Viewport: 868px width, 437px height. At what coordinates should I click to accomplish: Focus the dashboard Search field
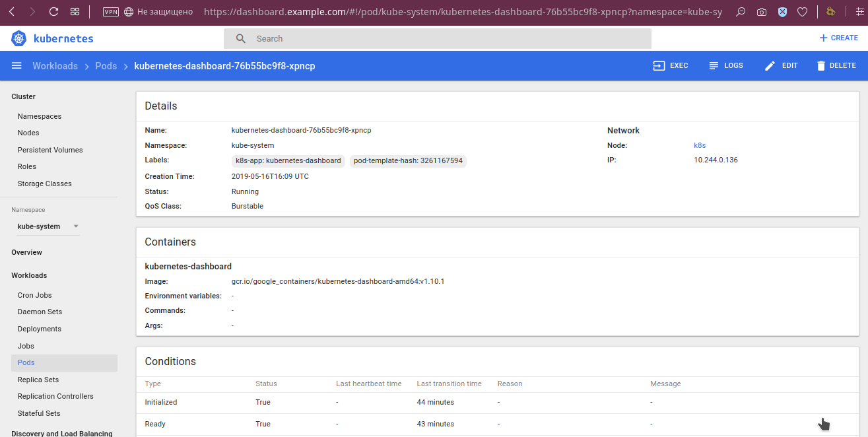pyautogui.click(x=438, y=38)
